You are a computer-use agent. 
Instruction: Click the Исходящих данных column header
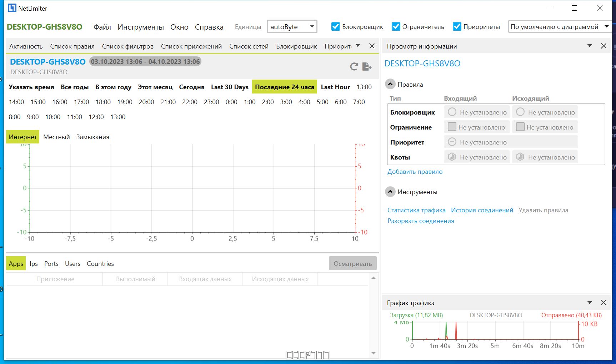coord(280,279)
